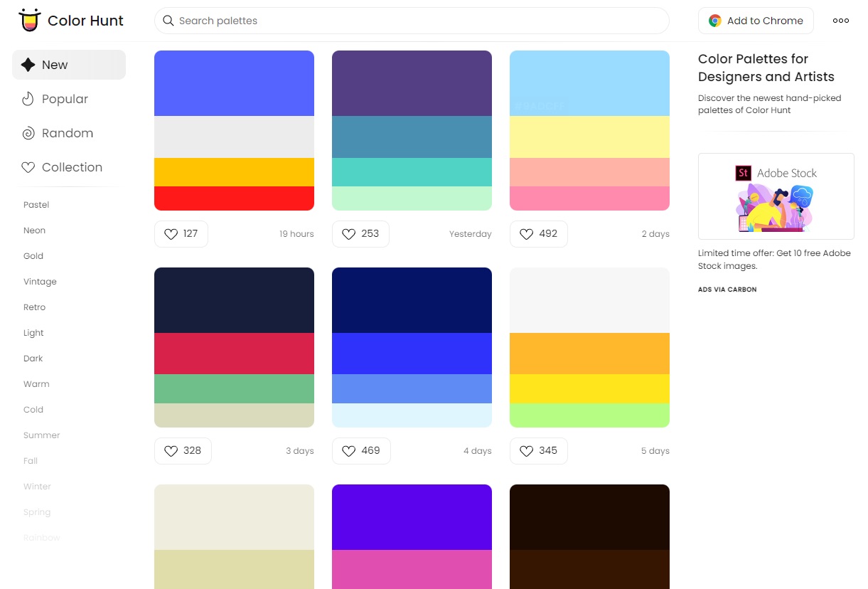The height and width of the screenshot is (589, 868).
Task: Like the palette with 127 likes
Action: tap(171, 233)
